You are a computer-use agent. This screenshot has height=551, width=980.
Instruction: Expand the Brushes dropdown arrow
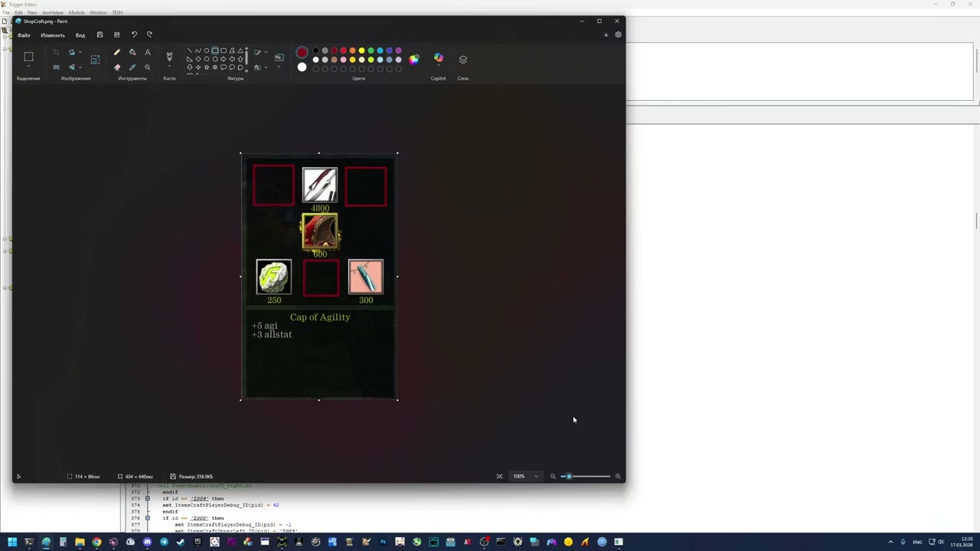(169, 67)
